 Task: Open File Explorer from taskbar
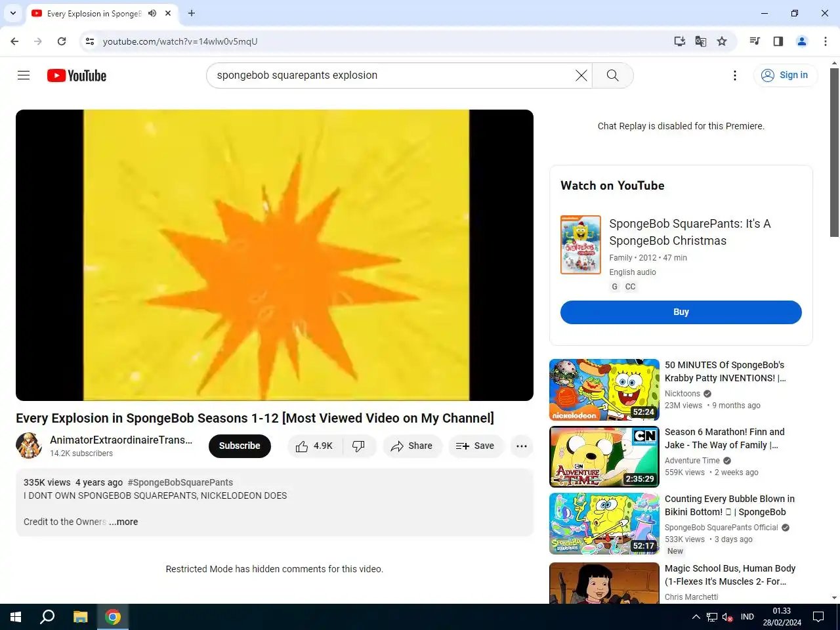click(x=80, y=617)
